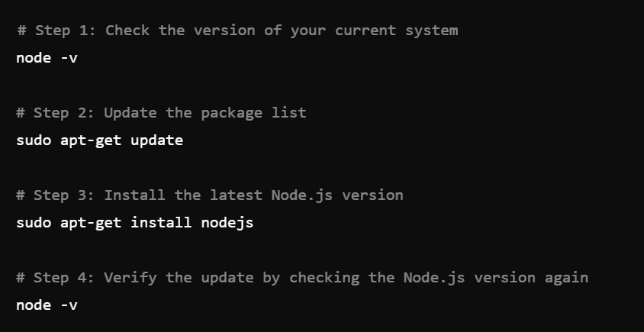
Task: Click the Step 2 comment line
Action: pos(162,113)
